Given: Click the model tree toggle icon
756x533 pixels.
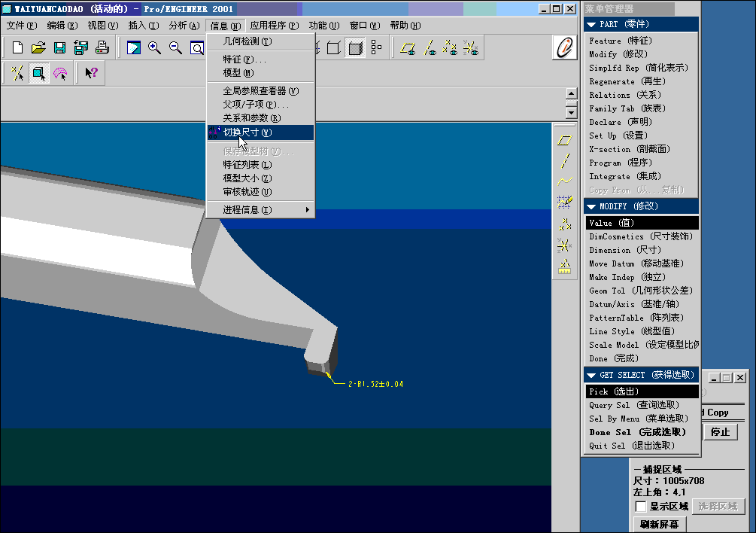Looking at the screenshot, I should [376, 47].
